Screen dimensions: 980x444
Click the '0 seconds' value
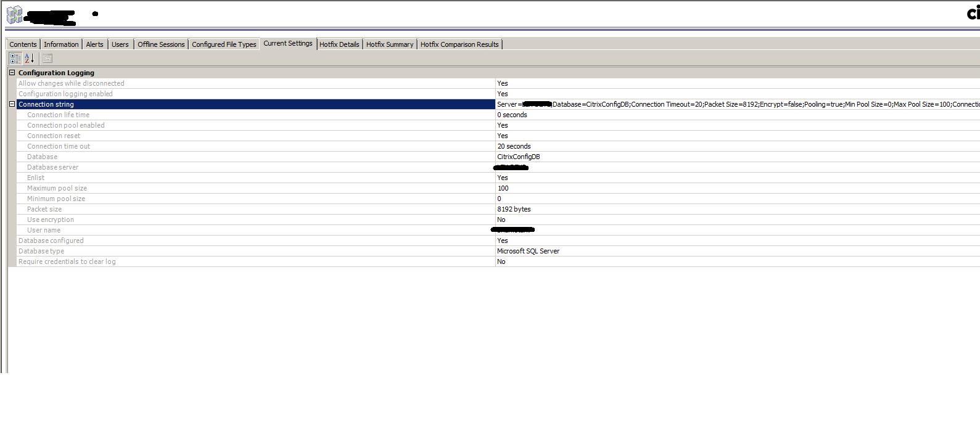coord(512,115)
